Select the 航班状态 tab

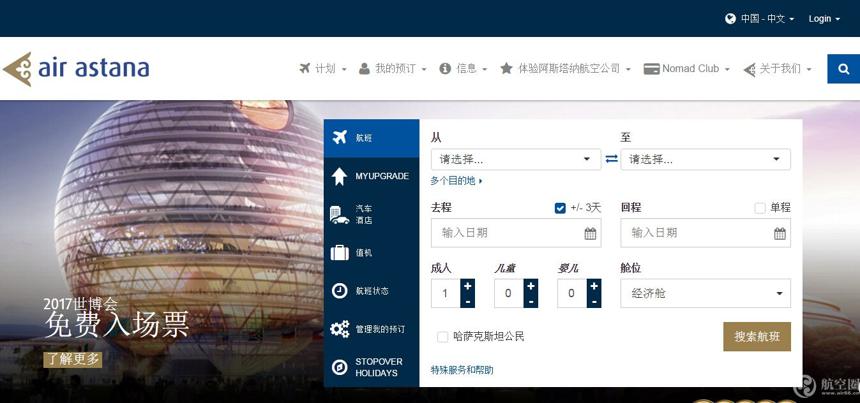click(x=371, y=291)
